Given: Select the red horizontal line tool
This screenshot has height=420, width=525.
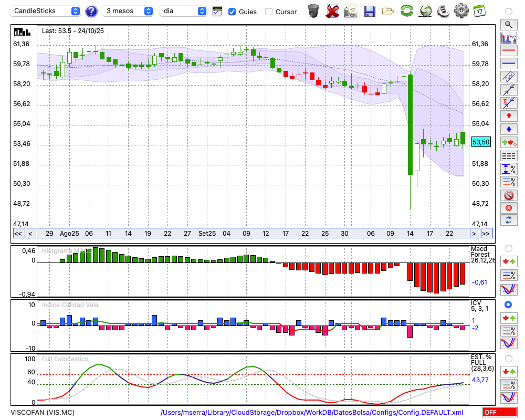Looking at the screenshot, I should (x=508, y=50).
